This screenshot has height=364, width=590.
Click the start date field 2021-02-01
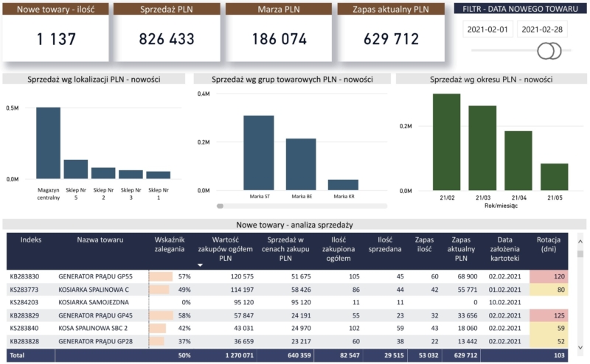pos(487,29)
